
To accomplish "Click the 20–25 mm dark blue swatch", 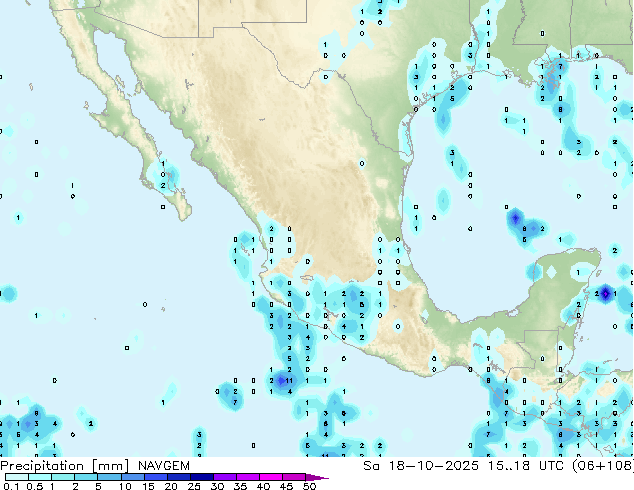I will [178, 477].
